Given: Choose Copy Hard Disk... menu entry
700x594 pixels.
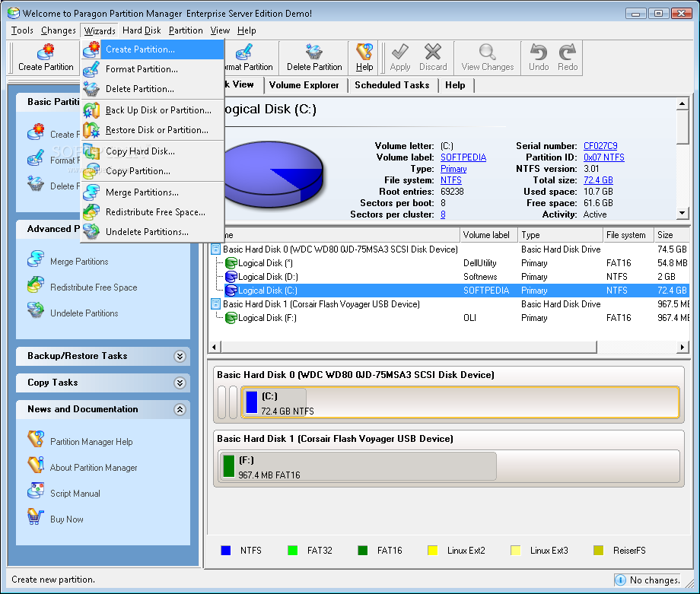Looking at the screenshot, I should (153, 151).
